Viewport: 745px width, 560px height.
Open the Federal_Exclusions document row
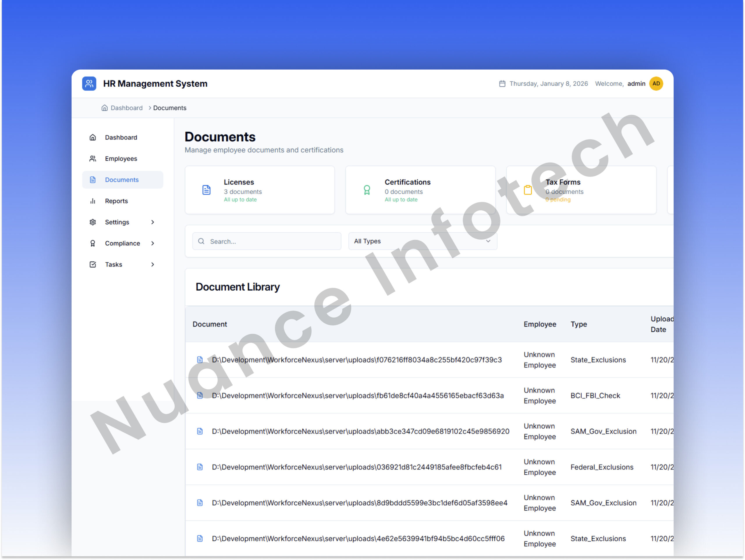[x=357, y=467]
